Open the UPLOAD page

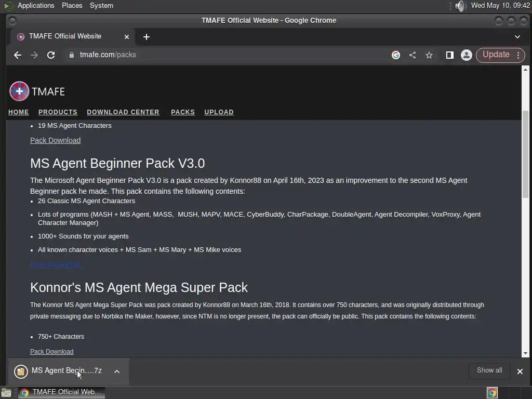(219, 112)
